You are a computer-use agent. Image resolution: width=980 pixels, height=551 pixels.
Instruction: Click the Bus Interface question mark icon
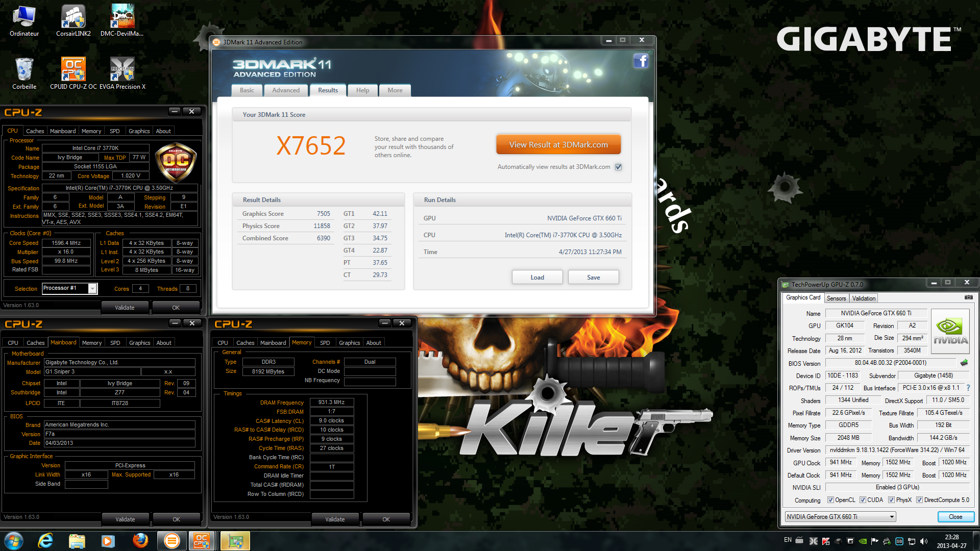point(968,388)
